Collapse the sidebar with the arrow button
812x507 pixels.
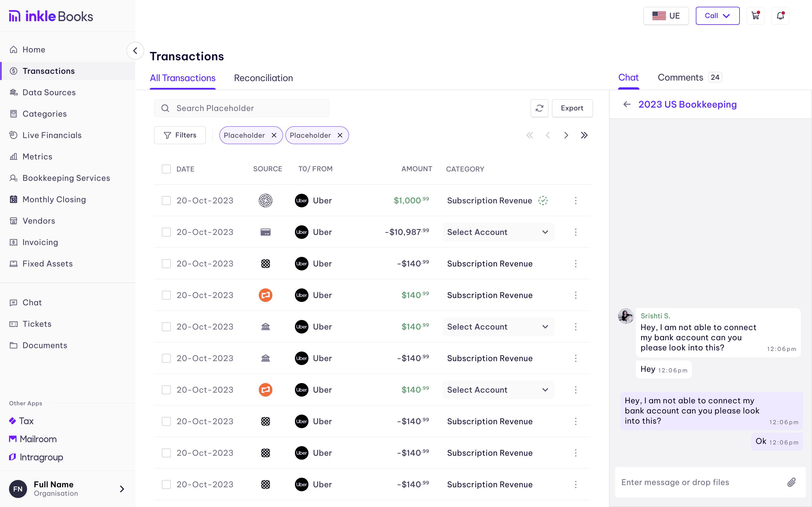coord(135,51)
